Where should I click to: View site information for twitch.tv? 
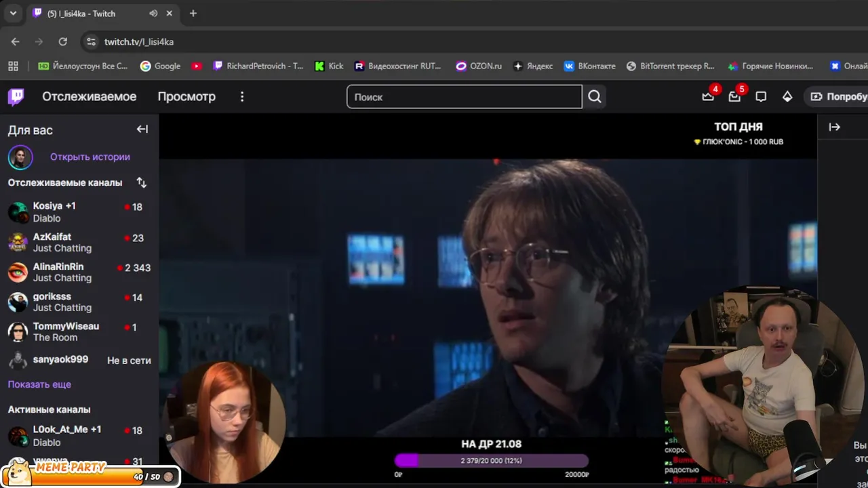tap(91, 41)
